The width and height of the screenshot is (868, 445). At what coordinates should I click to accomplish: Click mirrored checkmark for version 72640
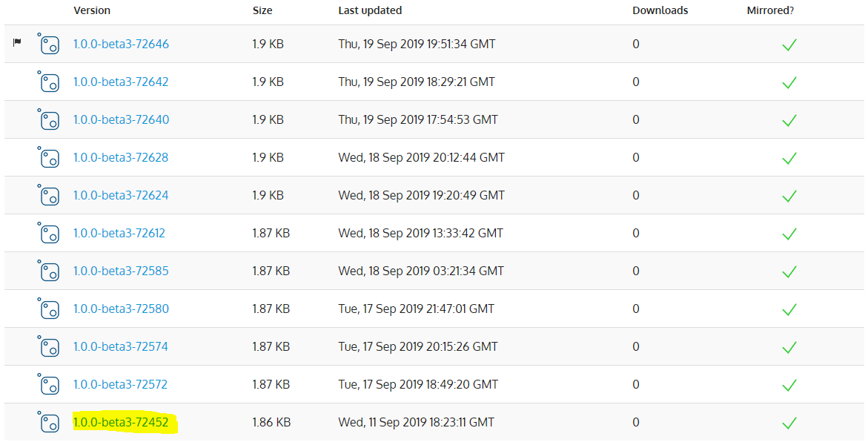(x=789, y=119)
